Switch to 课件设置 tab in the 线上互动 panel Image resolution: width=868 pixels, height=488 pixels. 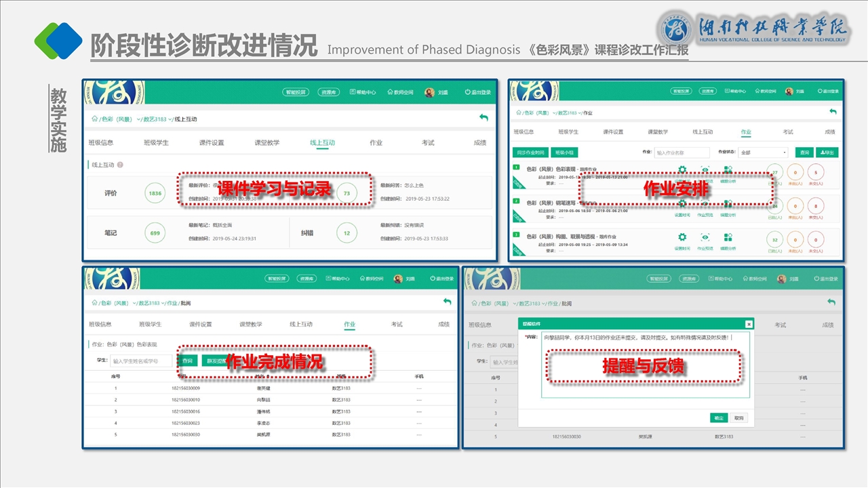212,143
